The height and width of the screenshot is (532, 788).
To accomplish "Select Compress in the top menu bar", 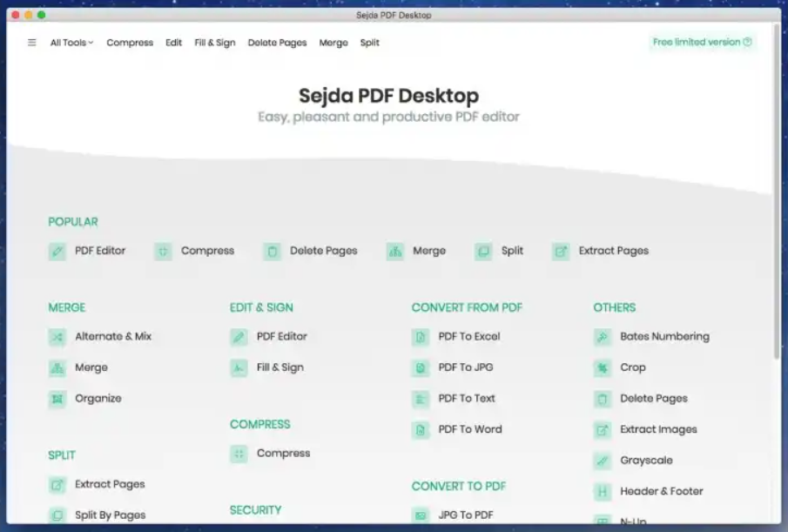I will [x=130, y=43].
